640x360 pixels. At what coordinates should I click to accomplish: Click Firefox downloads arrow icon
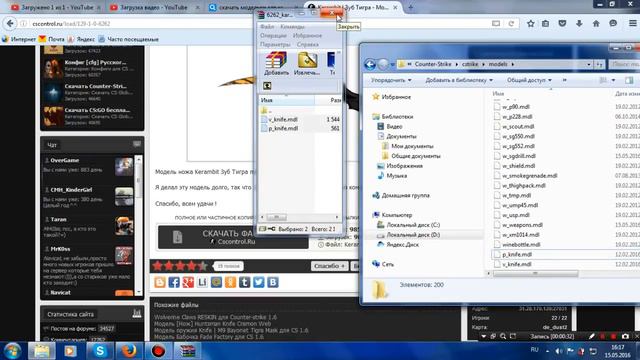point(579,24)
